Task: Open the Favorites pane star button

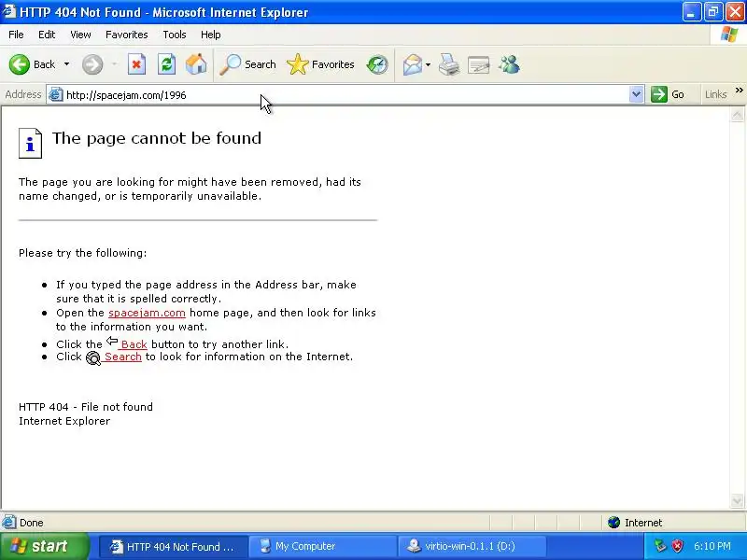Action: (320, 64)
